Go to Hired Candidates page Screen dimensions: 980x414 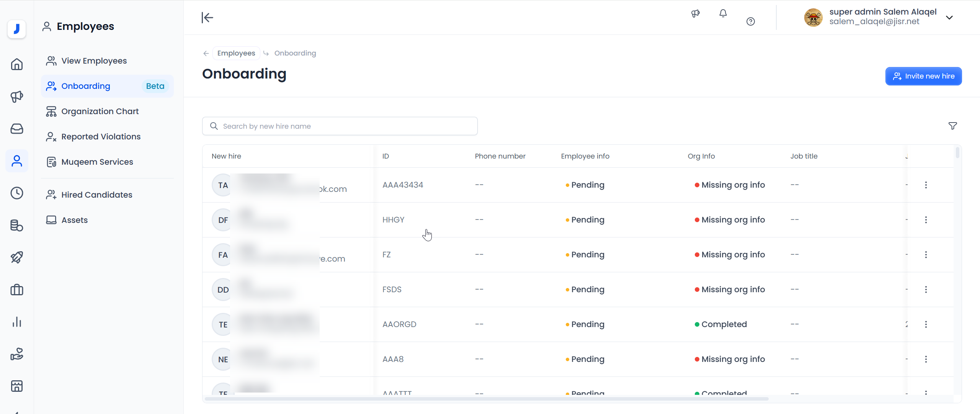coord(96,195)
